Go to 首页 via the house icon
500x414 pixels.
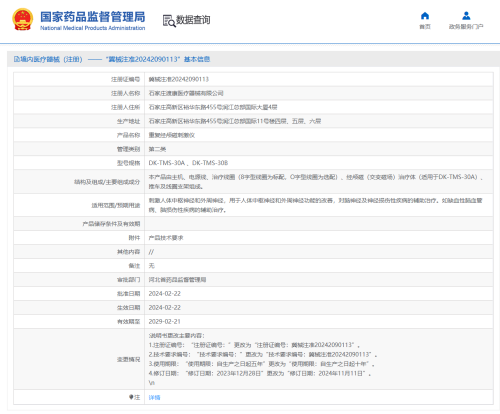(425, 16)
